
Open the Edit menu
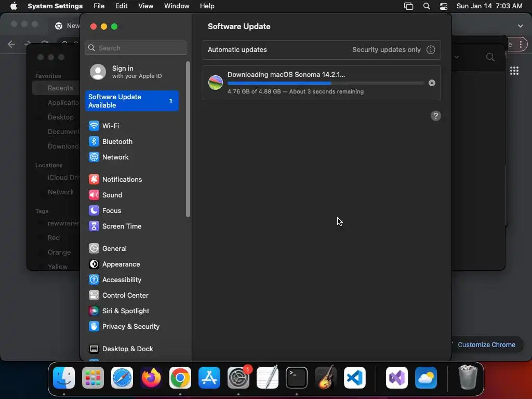122,6
